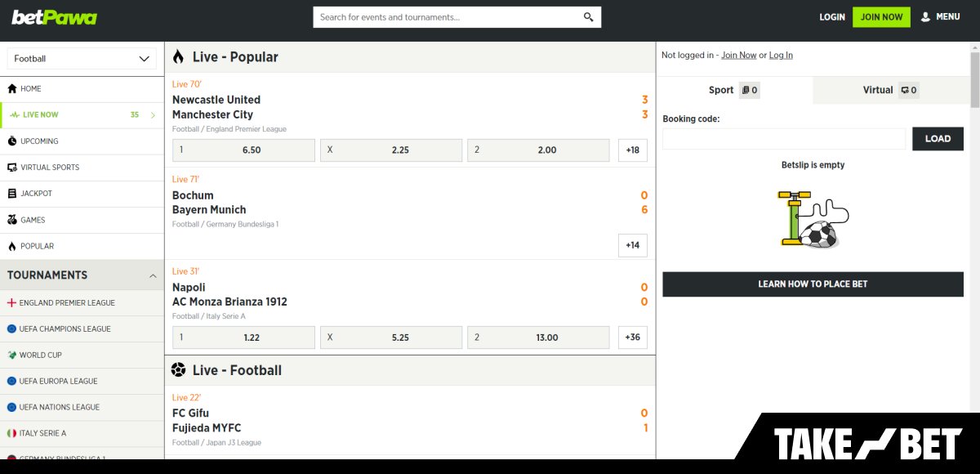
Task: Open the Virtual Sports menu item
Action: [82, 168]
